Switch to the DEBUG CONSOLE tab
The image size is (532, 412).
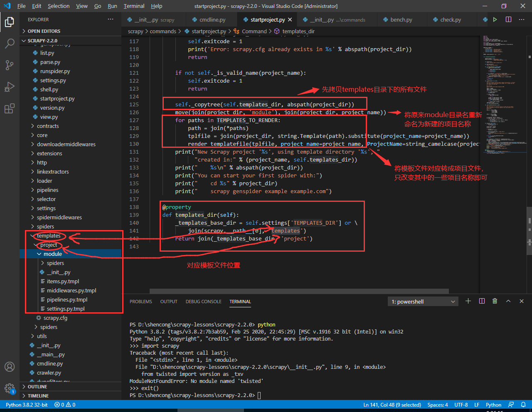point(203,302)
